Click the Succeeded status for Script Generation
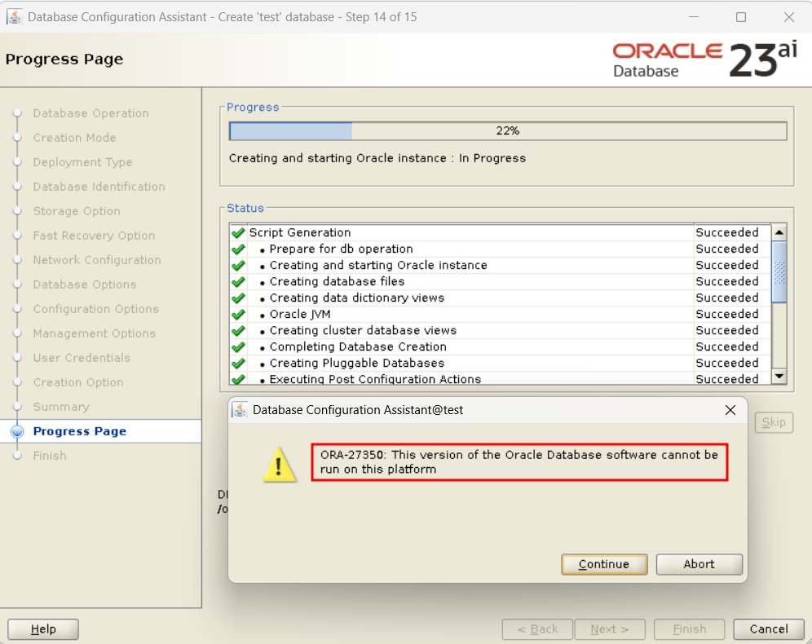 tap(727, 232)
